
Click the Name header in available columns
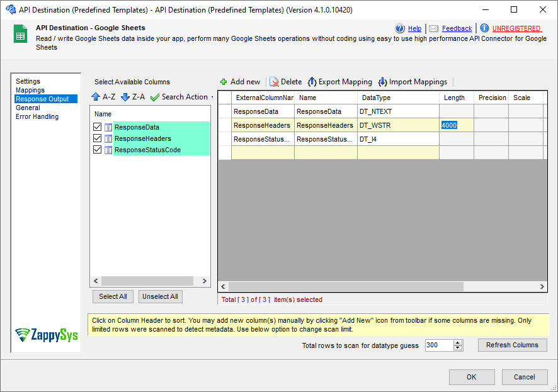click(x=103, y=114)
